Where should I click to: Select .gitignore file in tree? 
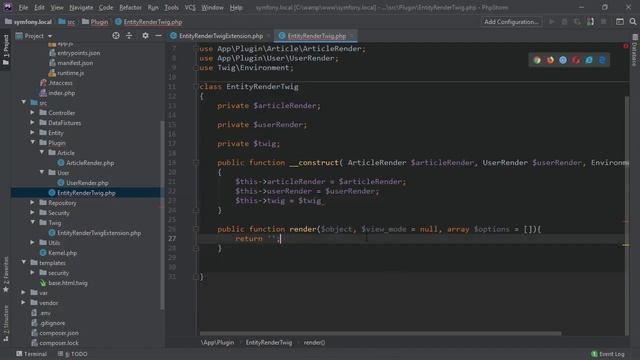pos(52,322)
